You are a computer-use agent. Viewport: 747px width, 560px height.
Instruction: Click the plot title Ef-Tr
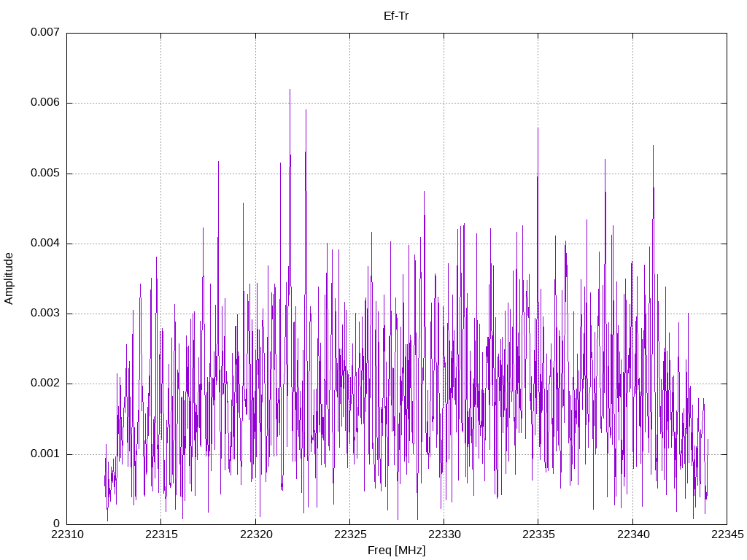click(x=396, y=16)
